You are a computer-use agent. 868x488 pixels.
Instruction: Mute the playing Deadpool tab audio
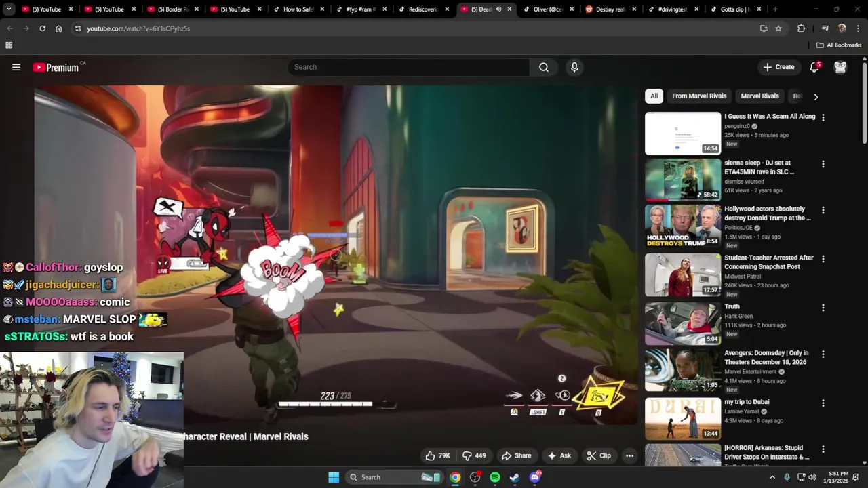(x=498, y=9)
